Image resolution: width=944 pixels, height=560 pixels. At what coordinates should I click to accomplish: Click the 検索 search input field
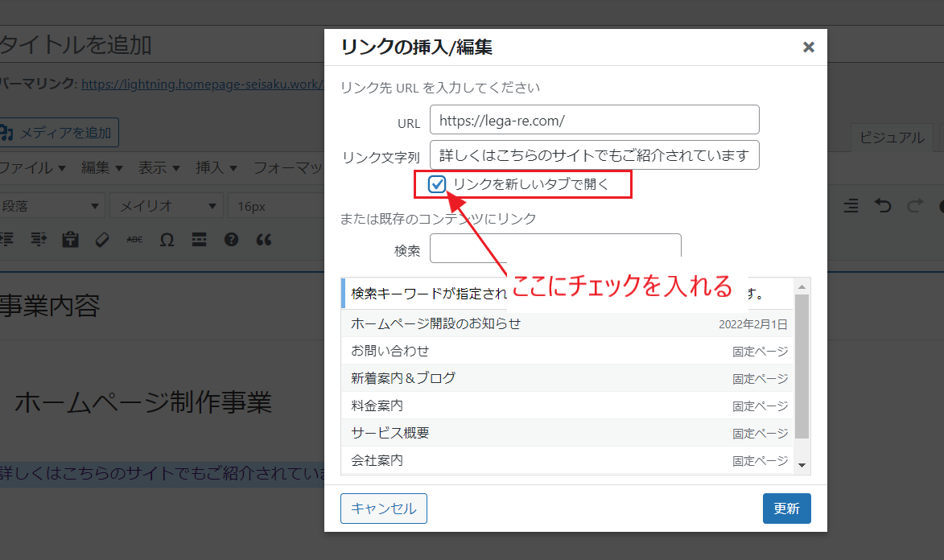coord(555,249)
